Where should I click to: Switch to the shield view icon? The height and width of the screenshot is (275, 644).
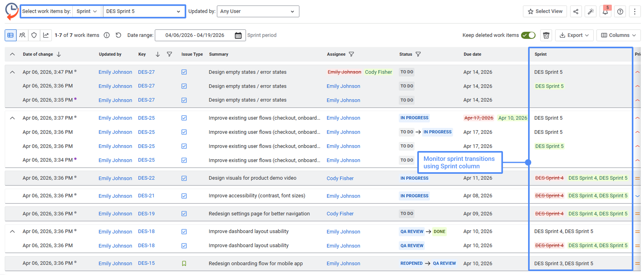[34, 35]
